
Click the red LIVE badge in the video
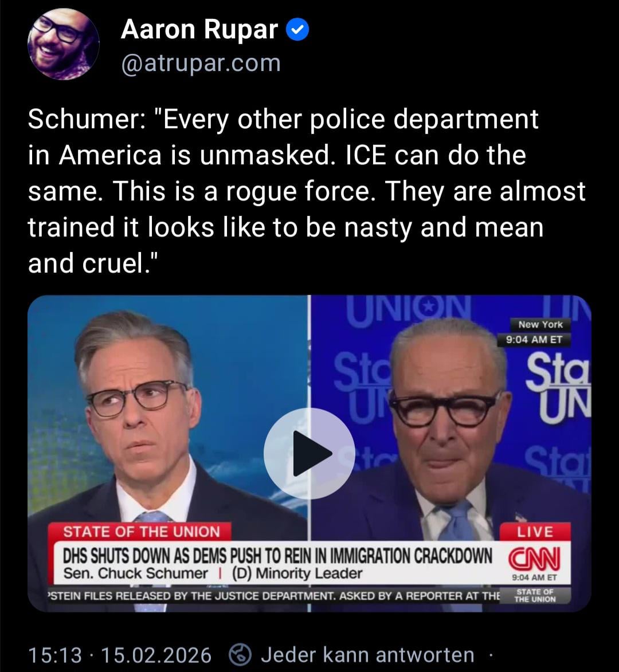535,532
